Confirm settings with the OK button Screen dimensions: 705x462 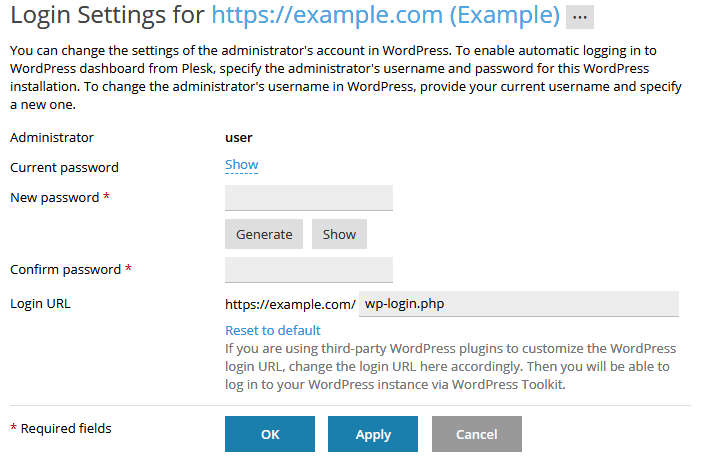coord(270,435)
